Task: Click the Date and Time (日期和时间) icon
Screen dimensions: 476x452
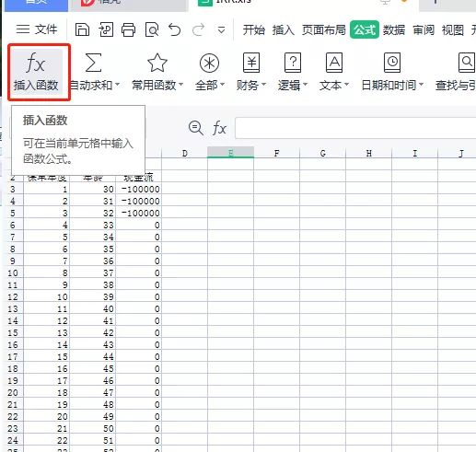Action: (x=392, y=63)
